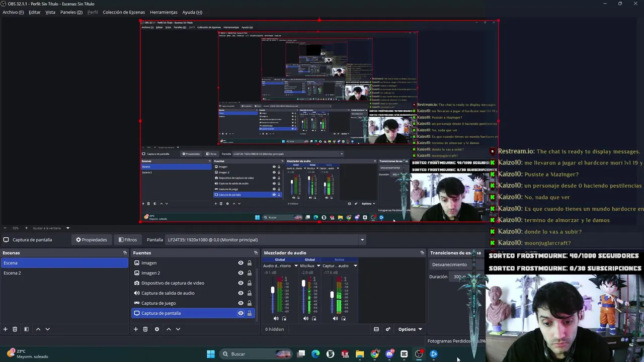Open the Herramientas menu

[x=164, y=12]
